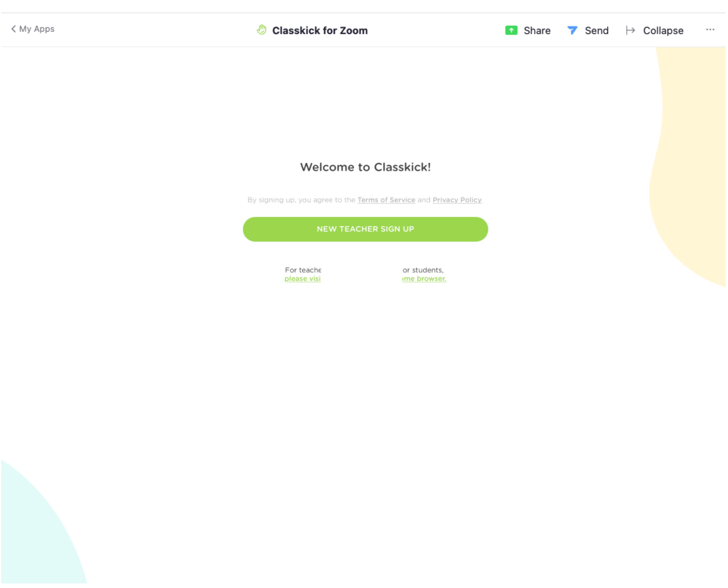Image resolution: width=728 pixels, height=588 pixels.
Task: Click the 'For teache' text
Action: coord(303,270)
